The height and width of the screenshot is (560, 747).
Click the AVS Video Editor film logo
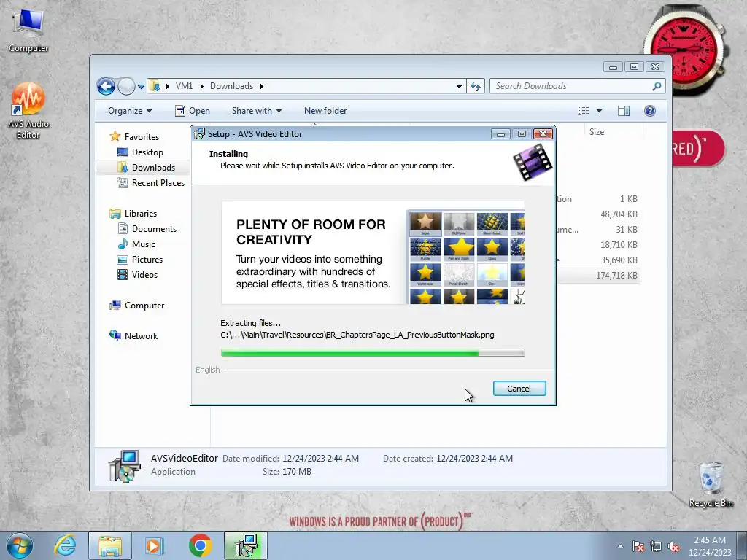533,163
